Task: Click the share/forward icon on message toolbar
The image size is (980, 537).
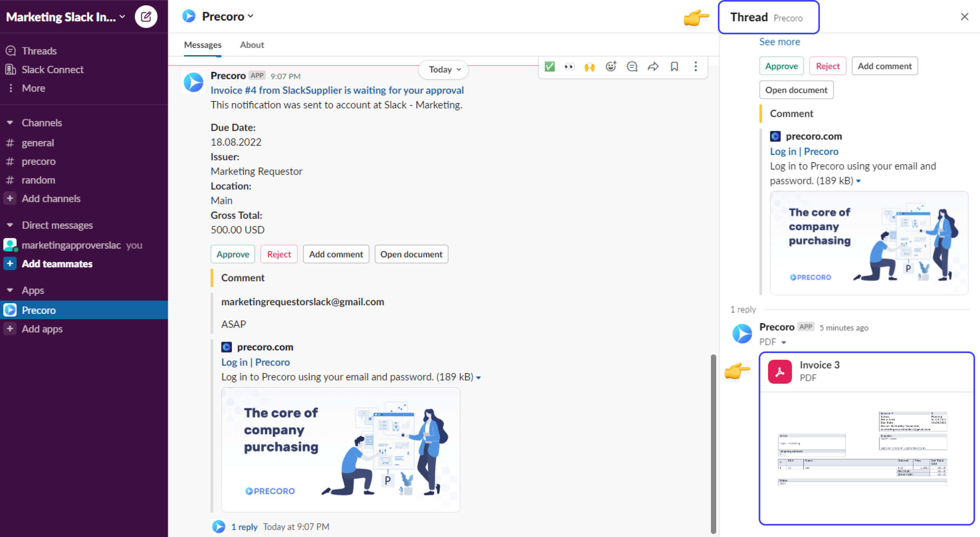Action: coord(653,66)
